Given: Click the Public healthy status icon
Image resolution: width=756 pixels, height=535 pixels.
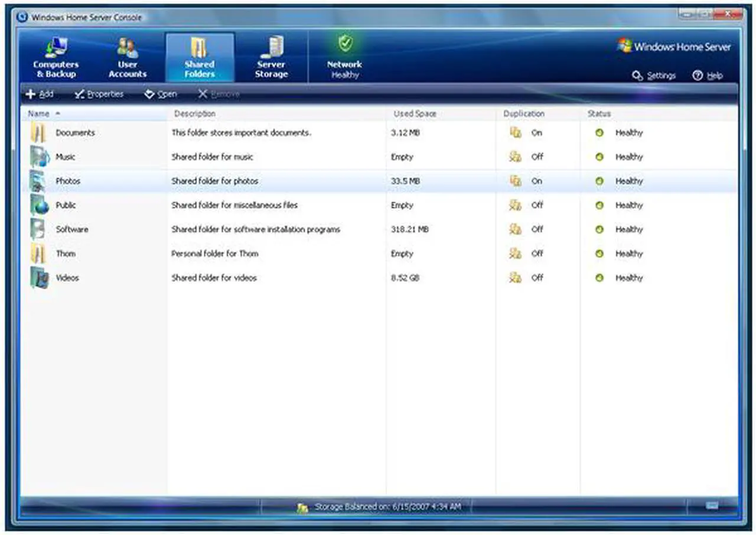Looking at the screenshot, I should (x=599, y=206).
